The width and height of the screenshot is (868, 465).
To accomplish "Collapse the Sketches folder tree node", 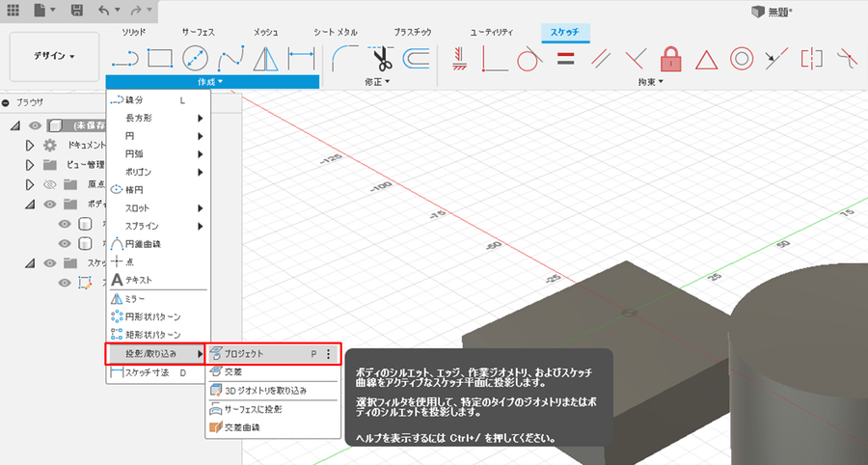I will click(x=30, y=263).
